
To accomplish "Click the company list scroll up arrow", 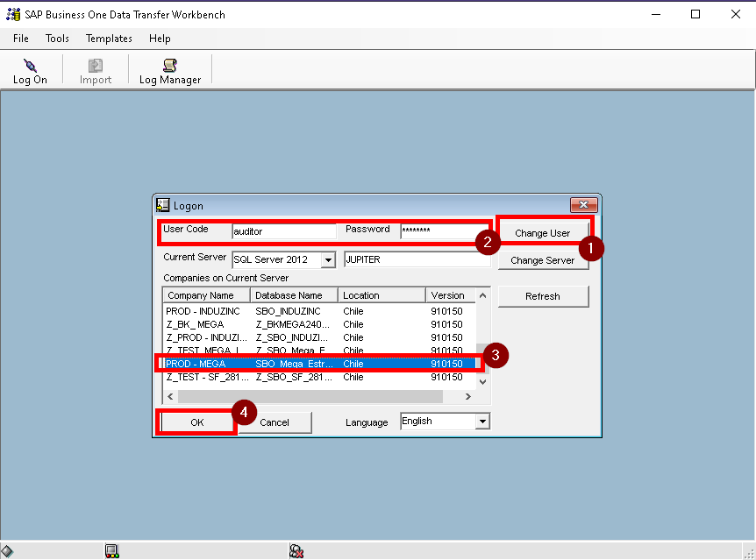I will click(x=482, y=295).
